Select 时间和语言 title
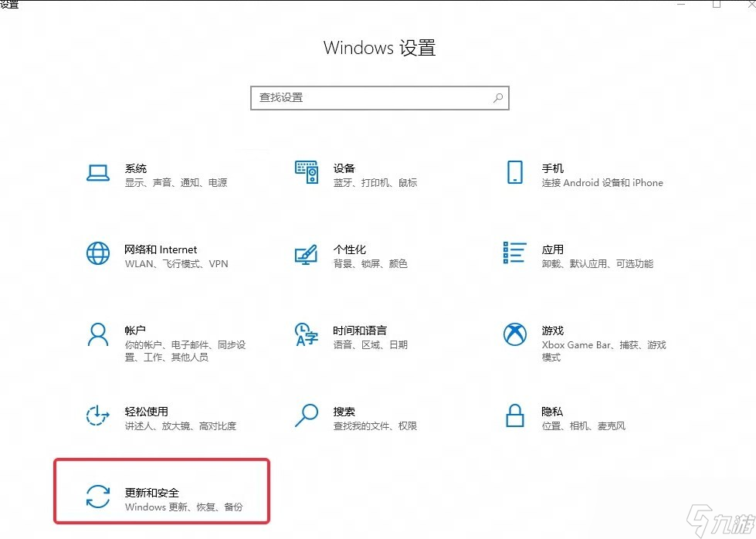Screen dimensions: 756x539 point(360,331)
